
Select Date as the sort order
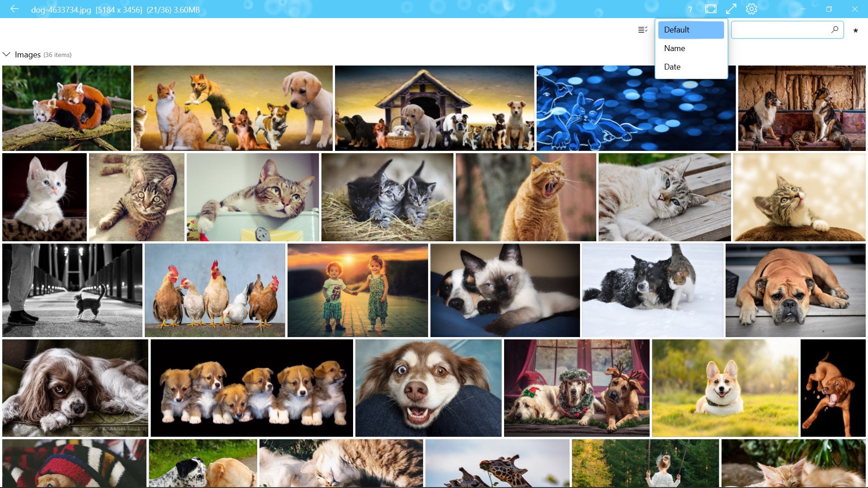tap(672, 66)
